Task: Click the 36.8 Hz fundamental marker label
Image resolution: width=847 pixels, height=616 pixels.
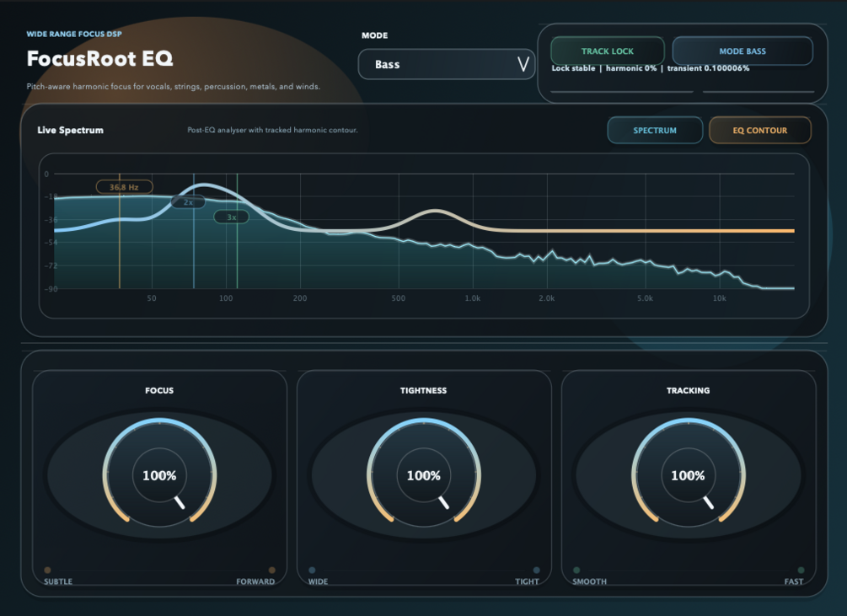Action: tap(124, 187)
